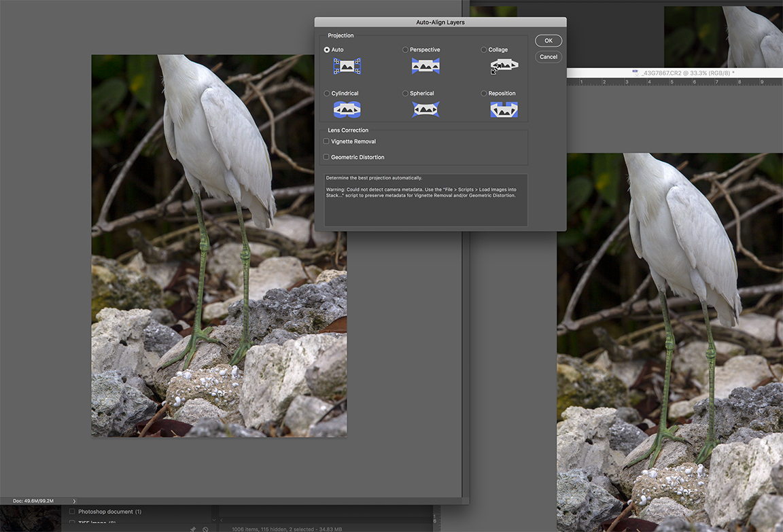The image size is (783, 532).
Task: Enable the Vignette Removal checkbox
Action: (326, 141)
